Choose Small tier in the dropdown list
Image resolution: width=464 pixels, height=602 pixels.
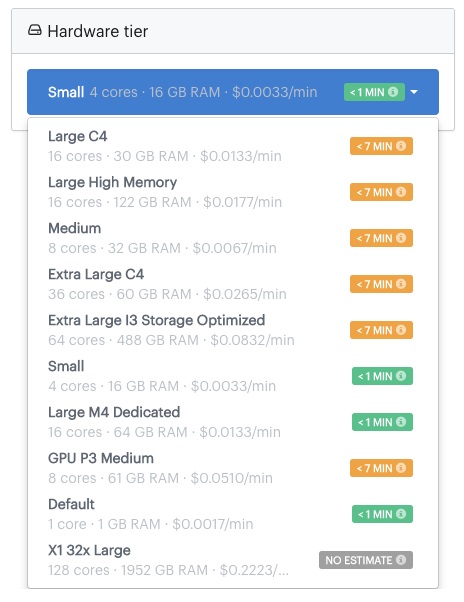pos(233,376)
